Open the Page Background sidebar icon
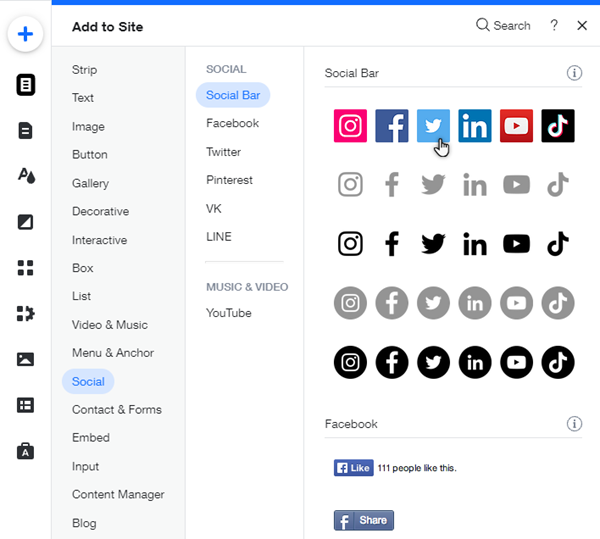Image resolution: width=600 pixels, height=539 pixels. coord(25,222)
